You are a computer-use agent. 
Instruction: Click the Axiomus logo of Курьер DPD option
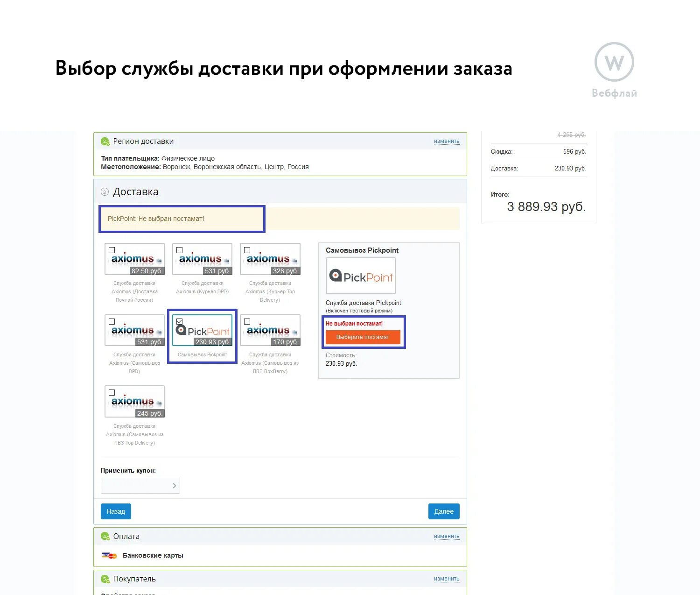click(203, 259)
